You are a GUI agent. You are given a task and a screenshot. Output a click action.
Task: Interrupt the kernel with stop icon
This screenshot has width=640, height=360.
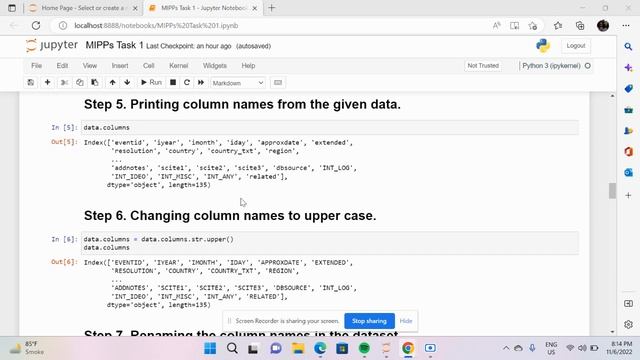[x=173, y=82]
